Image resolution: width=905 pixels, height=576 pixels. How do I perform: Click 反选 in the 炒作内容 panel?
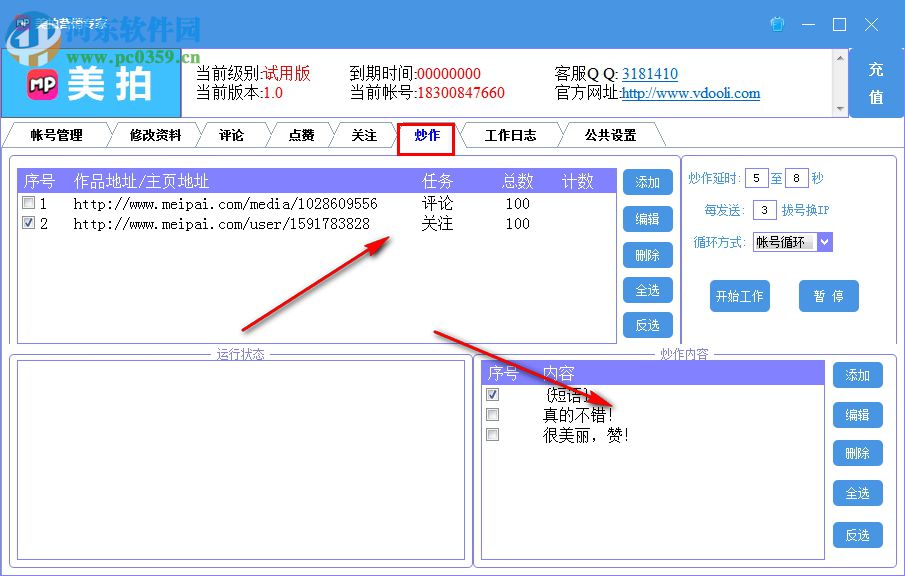[857, 534]
